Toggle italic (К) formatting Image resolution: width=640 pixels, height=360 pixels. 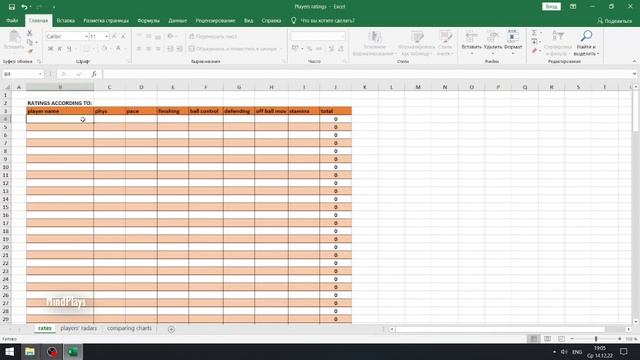click(x=60, y=49)
